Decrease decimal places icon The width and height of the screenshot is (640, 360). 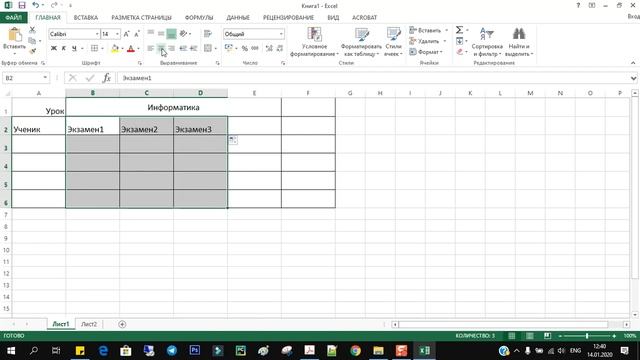(x=280, y=48)
